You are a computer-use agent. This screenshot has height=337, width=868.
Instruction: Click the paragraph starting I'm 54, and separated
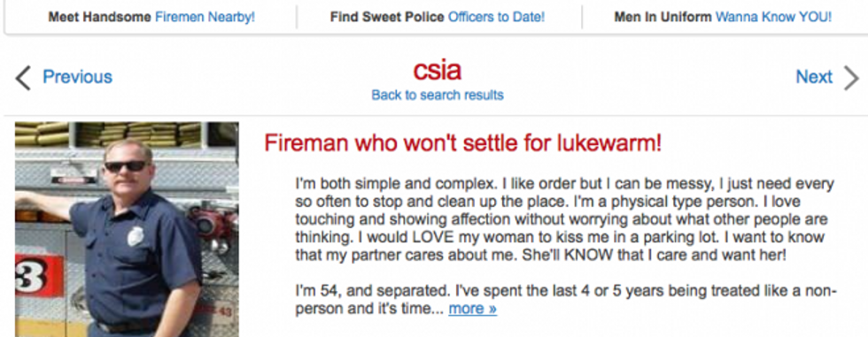pos(566,300)
